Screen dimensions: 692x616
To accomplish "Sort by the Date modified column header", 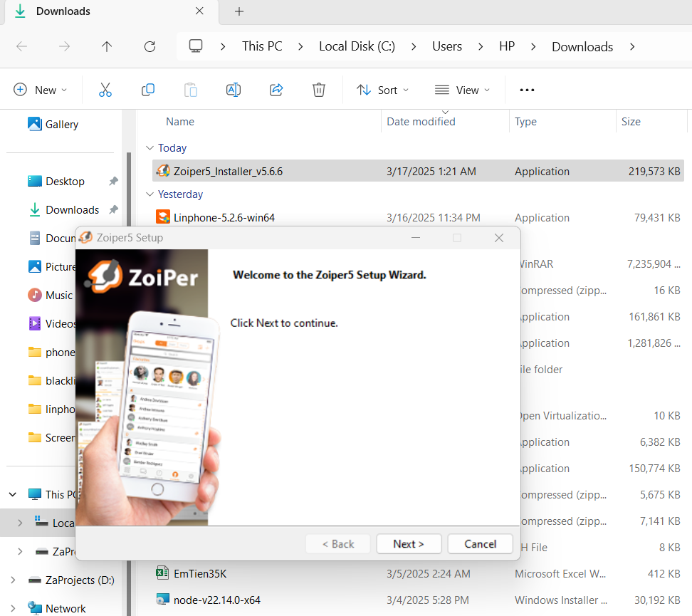I will [x=421, y=122].
